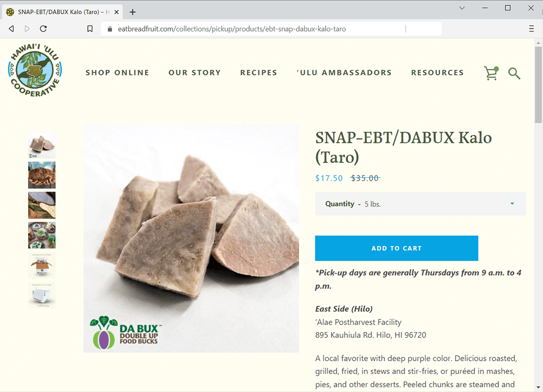Open a new tab with the plus icon
Image resolution: width=543 pixels, height=392 pixels.
click(x=132, y=12)
